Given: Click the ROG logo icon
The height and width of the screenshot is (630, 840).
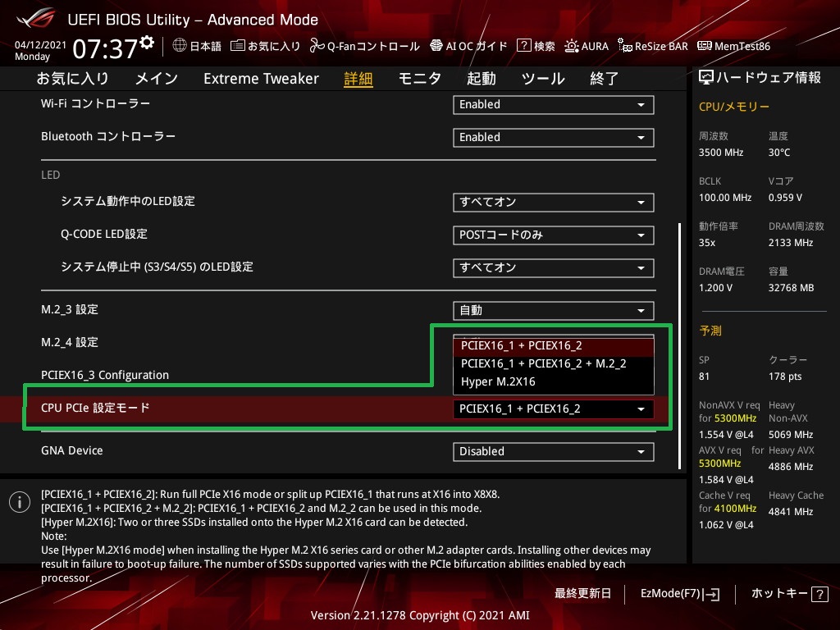Looking at the screenshot, I should click(36, 20).
